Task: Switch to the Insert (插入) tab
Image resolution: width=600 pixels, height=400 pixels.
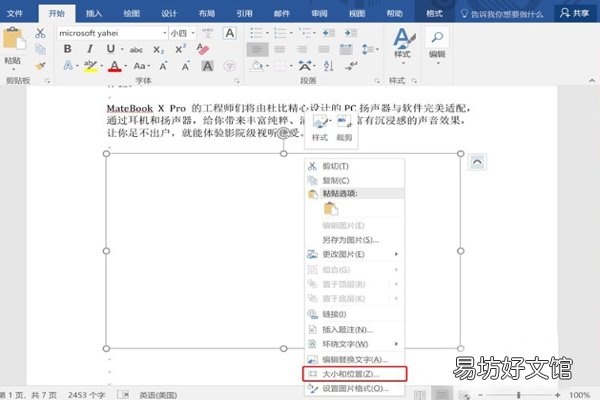Action: [x=94, y=14]
